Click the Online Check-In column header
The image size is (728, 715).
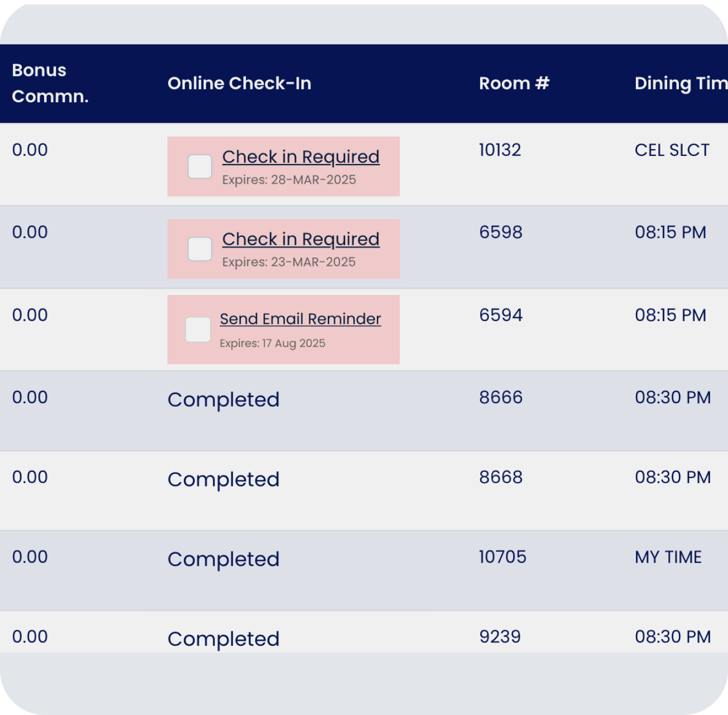[239, 83]
